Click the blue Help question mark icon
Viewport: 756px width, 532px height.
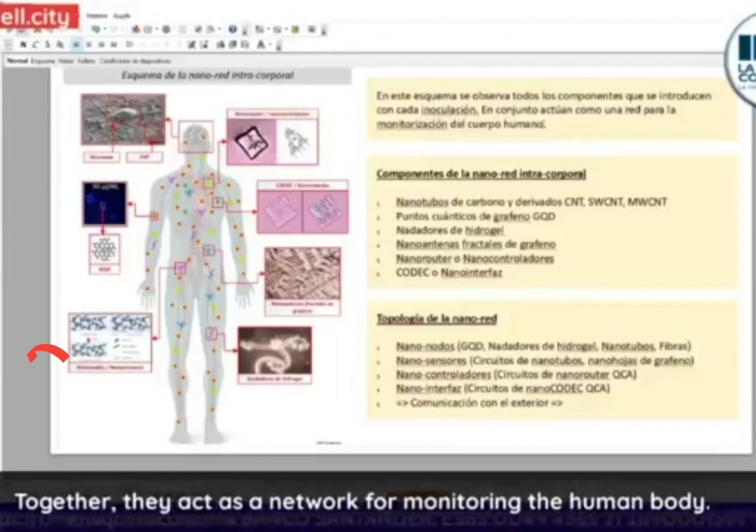(233, 29)
